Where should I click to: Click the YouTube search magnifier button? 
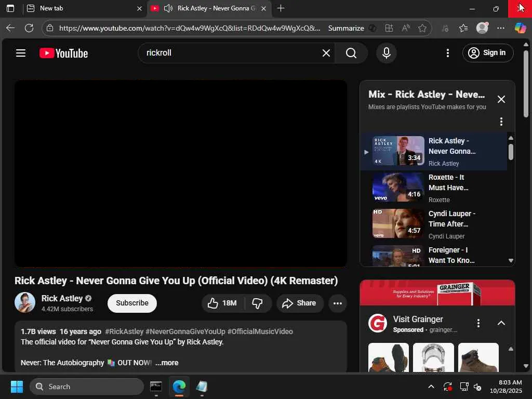351,53
